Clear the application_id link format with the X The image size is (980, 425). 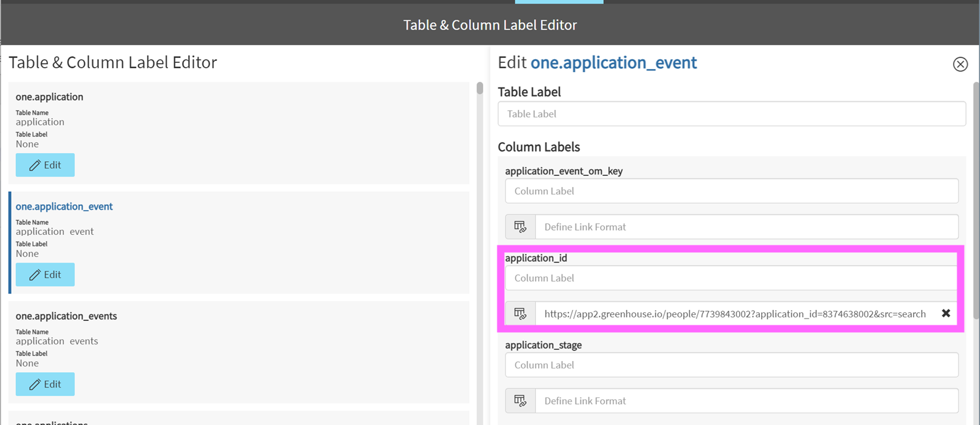pos(946,314)
